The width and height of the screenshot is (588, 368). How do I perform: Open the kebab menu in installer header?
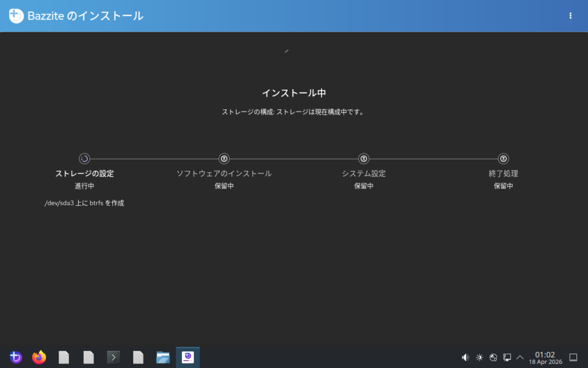click(570, 16)
